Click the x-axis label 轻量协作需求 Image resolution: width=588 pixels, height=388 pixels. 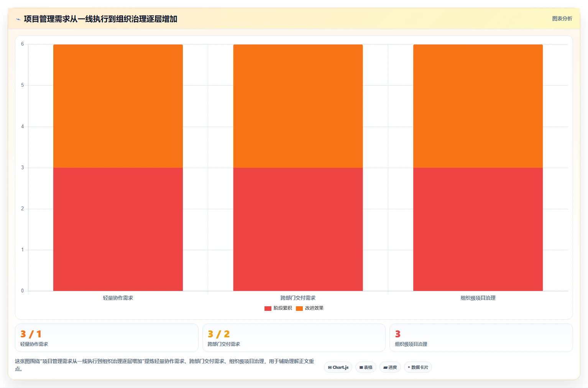(118, 298)
